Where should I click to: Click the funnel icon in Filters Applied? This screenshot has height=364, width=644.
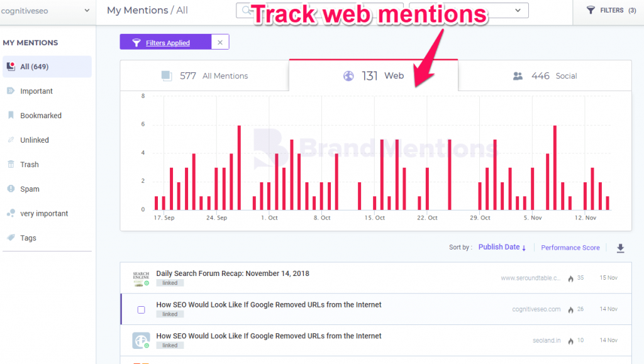pyautogui.click(x=136, y=43)
